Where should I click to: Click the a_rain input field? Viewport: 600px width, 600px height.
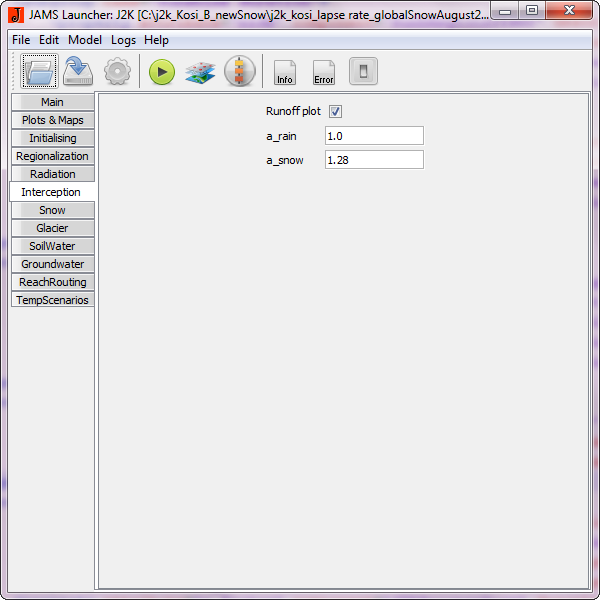pyautogui.click(x=374, y=136)
